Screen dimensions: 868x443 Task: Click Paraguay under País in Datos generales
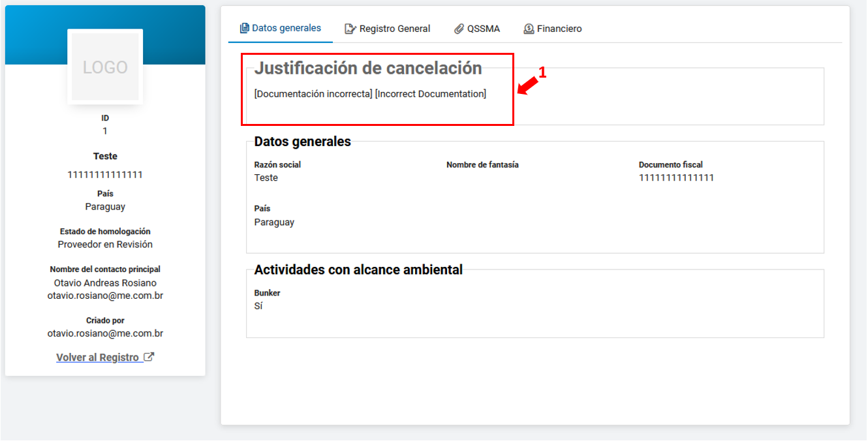pos(274,222)
